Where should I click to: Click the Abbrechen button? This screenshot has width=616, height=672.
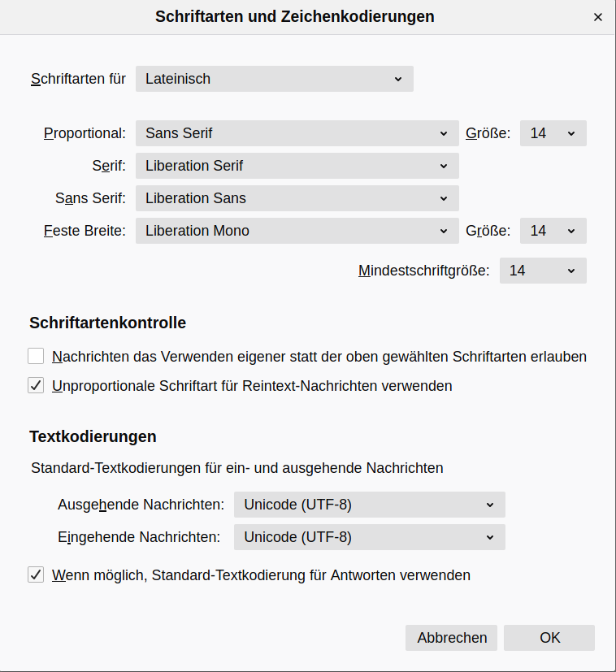[451, 638]
